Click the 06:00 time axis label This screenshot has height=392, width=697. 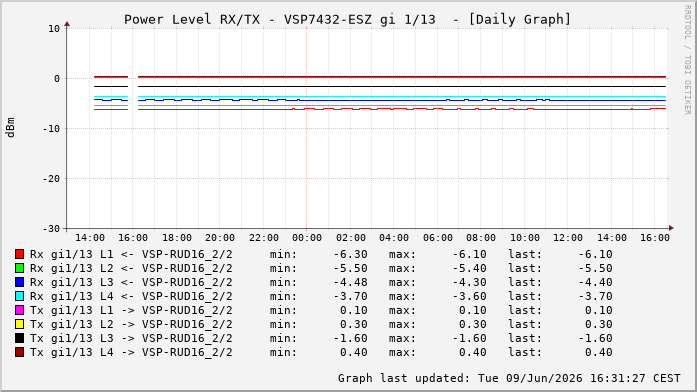pos(437,238)
